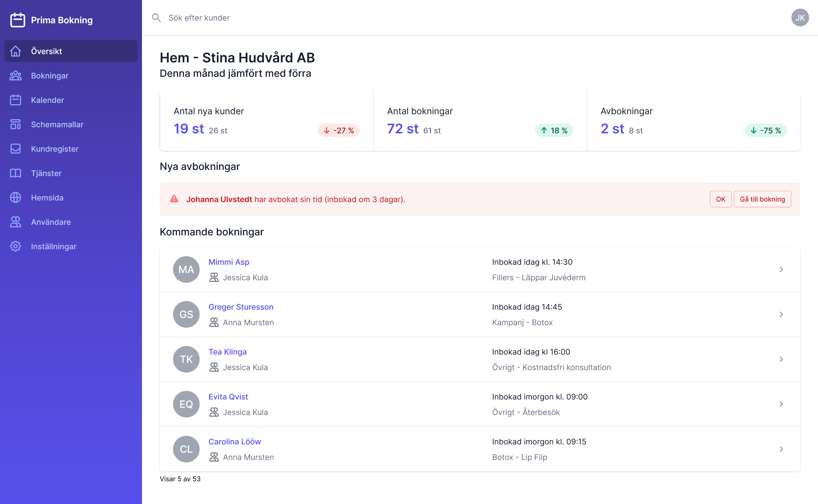Image resolution: width=818 pixels, height=504 pixels.
Task: Open Tea Klinga customer link
Action: point(227,352)
